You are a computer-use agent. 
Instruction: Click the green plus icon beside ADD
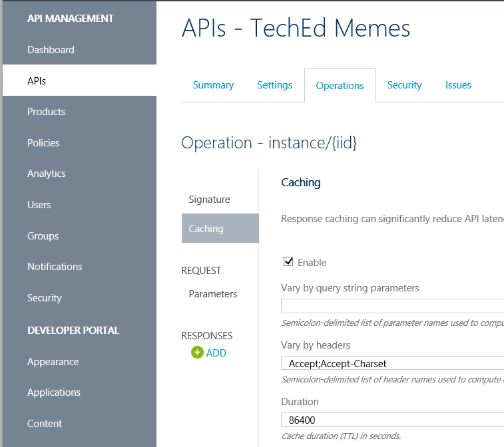click(197, 353)
